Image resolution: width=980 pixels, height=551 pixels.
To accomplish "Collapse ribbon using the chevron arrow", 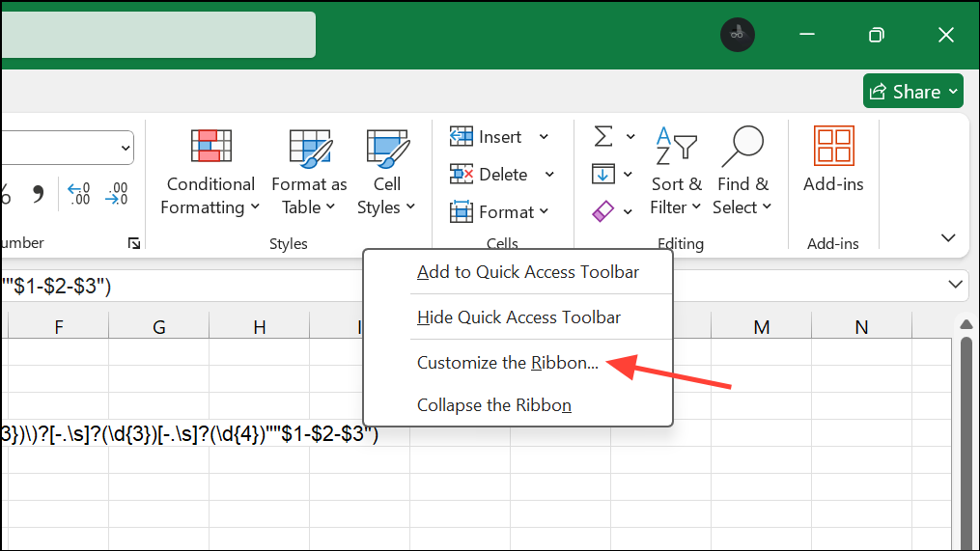I will pos(948,238).
